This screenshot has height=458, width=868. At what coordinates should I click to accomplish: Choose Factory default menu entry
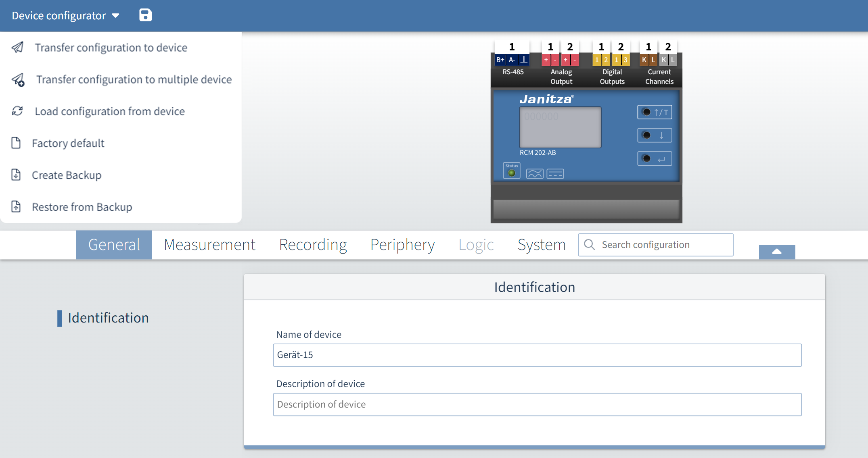click(x=68, y=143)
